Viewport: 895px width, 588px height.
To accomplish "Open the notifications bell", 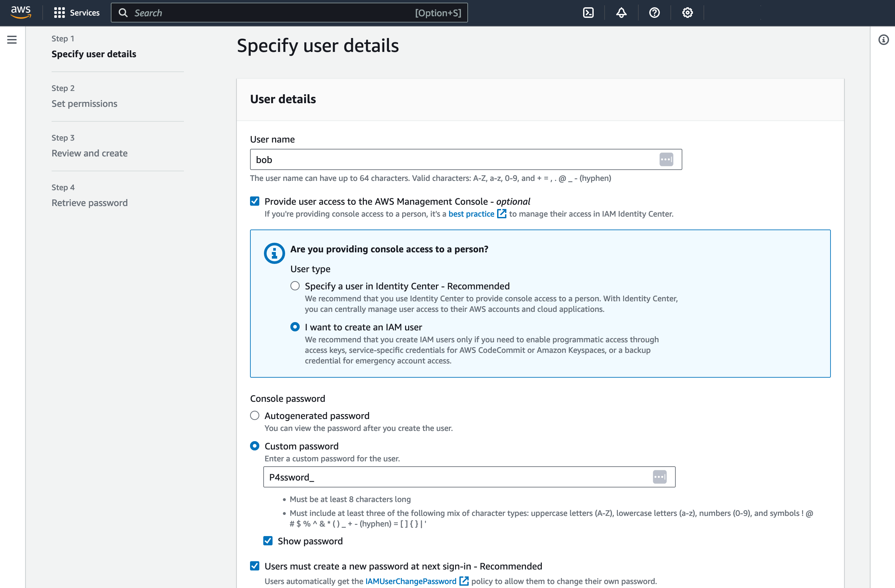I will (x=621, y=13).
